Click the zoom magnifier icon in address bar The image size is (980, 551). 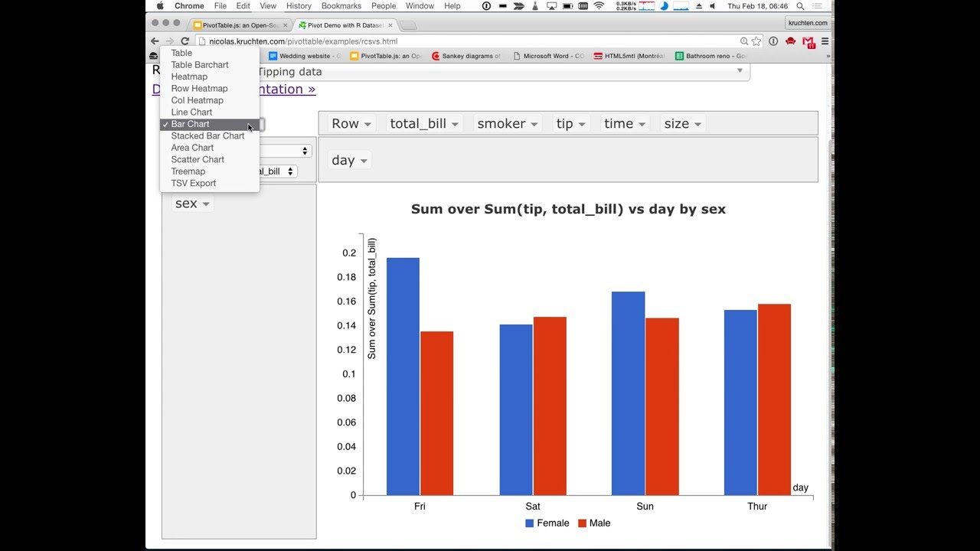744,41
